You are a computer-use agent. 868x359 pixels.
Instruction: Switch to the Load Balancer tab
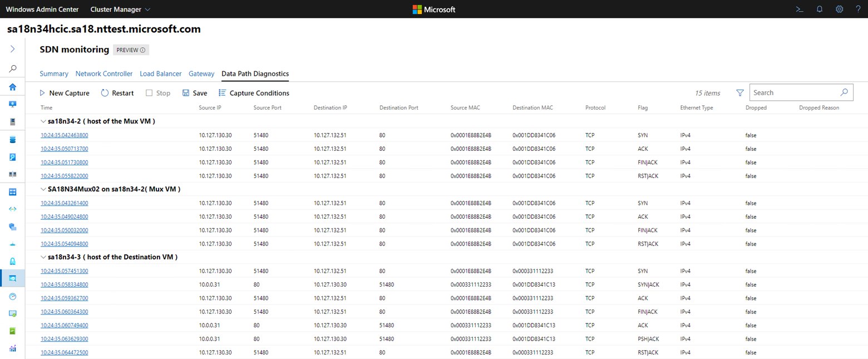point(161,73)
